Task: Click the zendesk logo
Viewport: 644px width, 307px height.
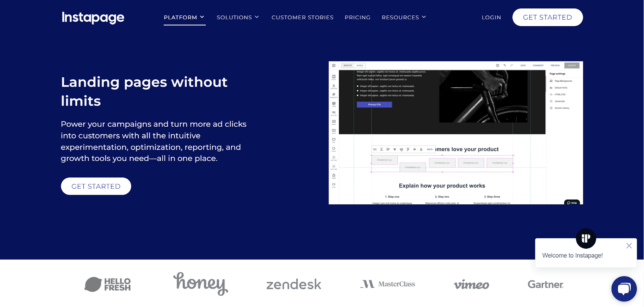Action: click(294, 284)
